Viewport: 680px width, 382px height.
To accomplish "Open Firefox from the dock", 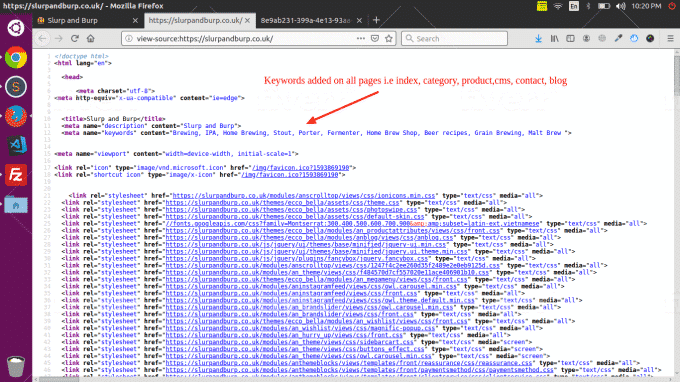I will (16, 116).
